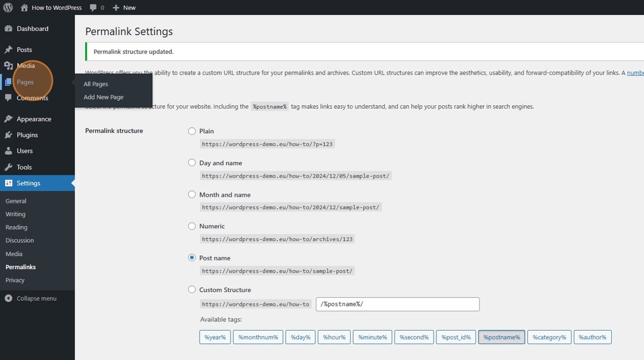The height and width of the screenshot is (360, 644).
Task: Click the Tools wrench icon
Action: click(8, 167)
